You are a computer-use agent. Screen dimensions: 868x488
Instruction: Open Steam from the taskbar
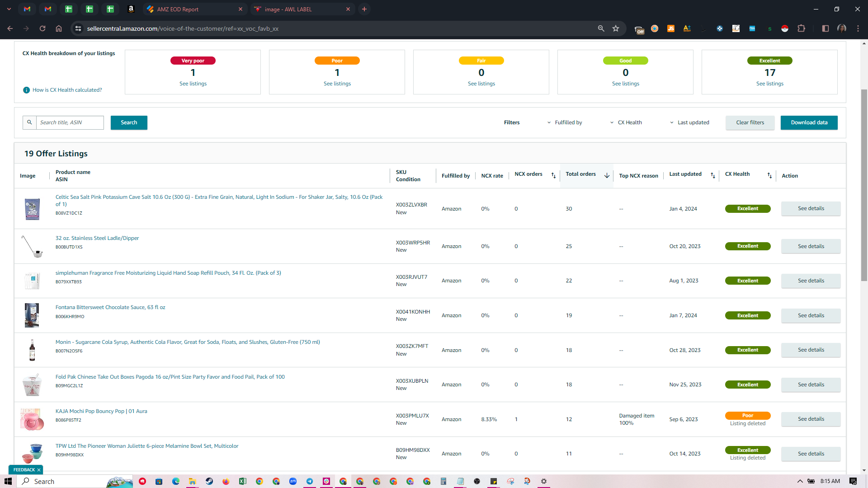coord(209,481)
